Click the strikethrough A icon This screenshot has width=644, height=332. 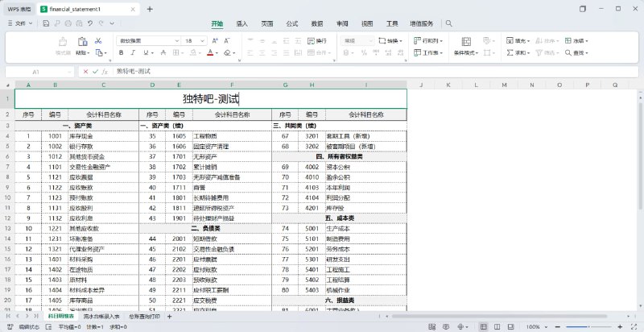(x=163, y=52)
